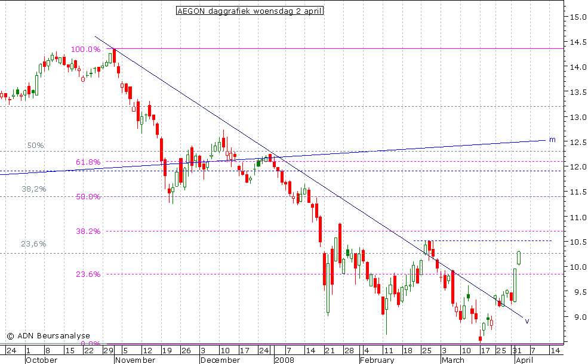Select the "12" date label in November
The height and width of the screenshot is (364, 588).
coord(148,350)
